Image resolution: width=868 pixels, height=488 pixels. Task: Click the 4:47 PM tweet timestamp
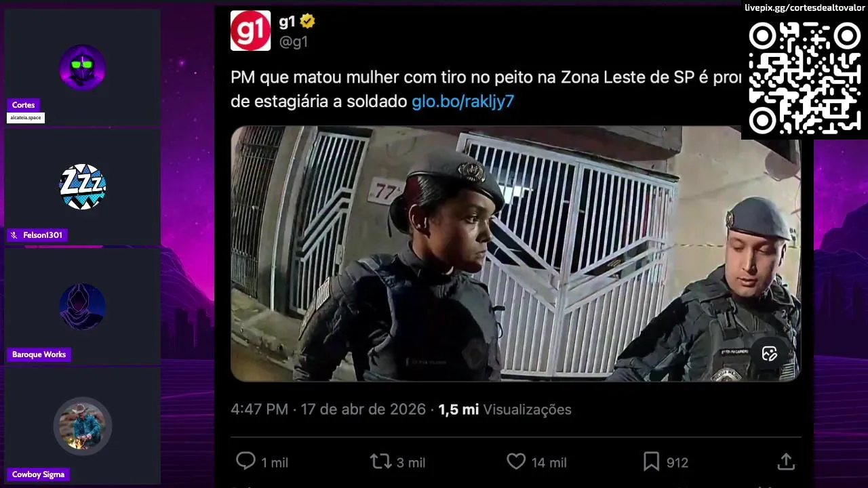click(x=259, y=409)
